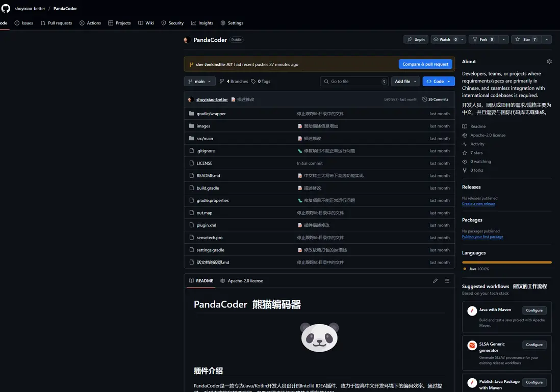Click Create a new release link
Image resolution: width=560 pixels, height=392 pixels.
click(478, 203)
